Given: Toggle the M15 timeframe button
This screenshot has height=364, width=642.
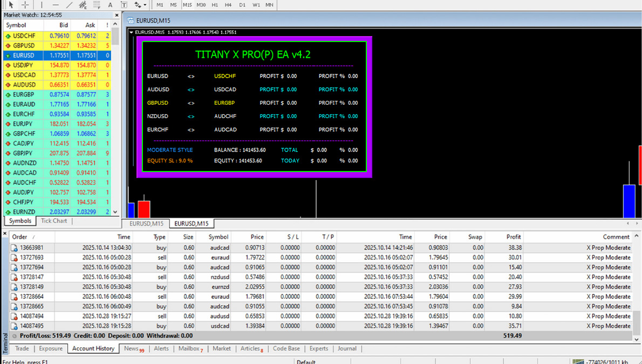Looking at the screenshot, I should (187, 5).
